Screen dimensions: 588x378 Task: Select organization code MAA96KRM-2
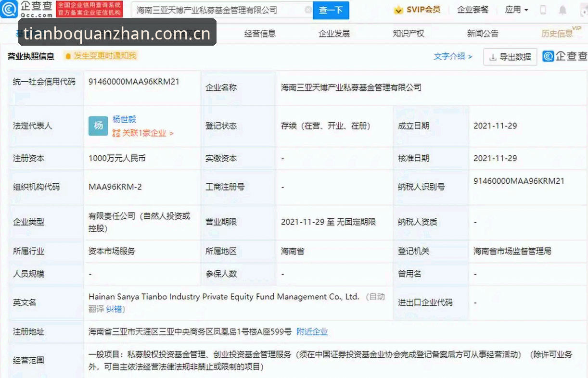pos(115,187)
